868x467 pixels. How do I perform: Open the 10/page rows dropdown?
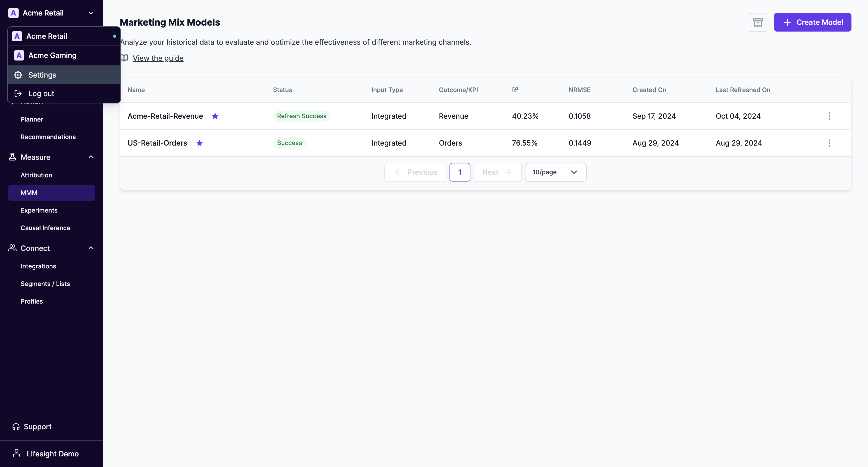click(x=555, y=172)
